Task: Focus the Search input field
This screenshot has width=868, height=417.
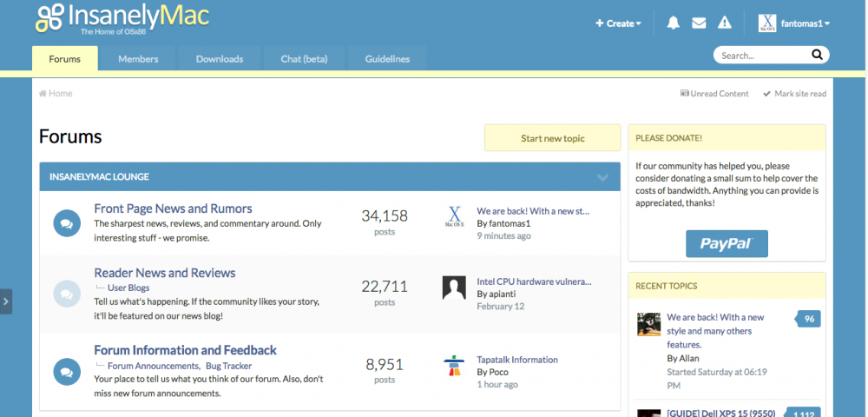Action: (763, 56)
